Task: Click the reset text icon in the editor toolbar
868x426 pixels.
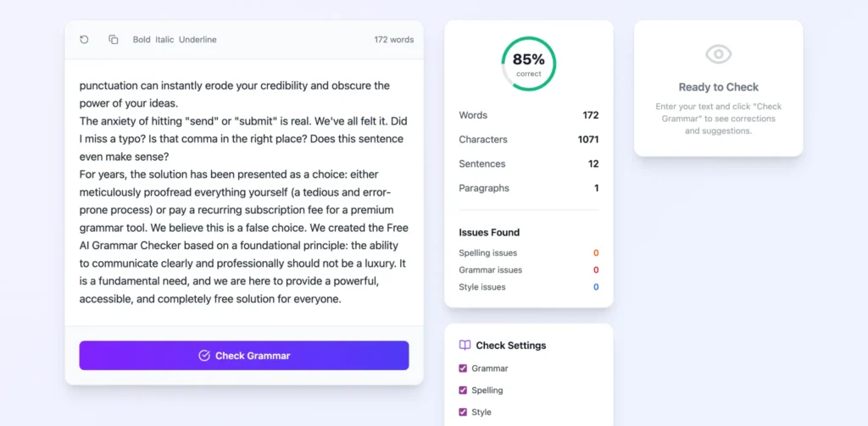Action: pyautogui.click(x=84, y=40)
